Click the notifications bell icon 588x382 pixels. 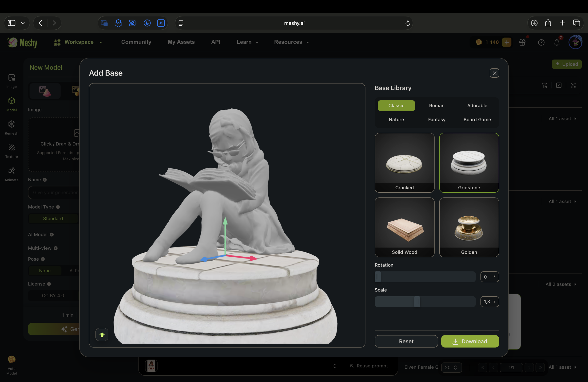coord(556,43)
